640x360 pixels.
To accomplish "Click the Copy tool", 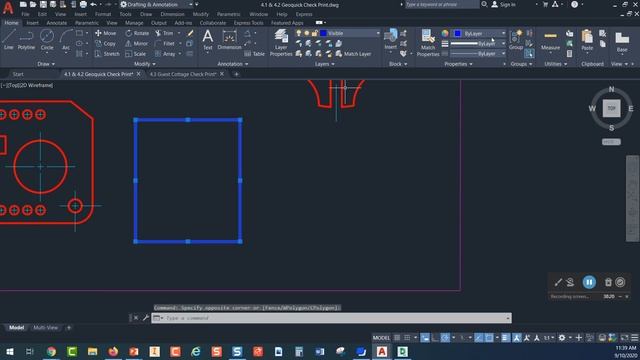I will point(105,43).
